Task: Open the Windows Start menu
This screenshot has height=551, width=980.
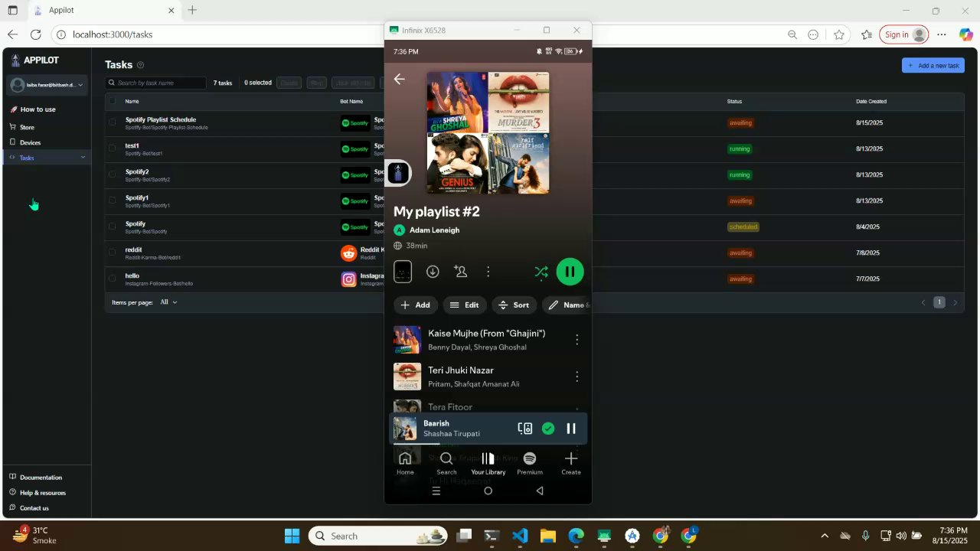Action: [292, 536]
